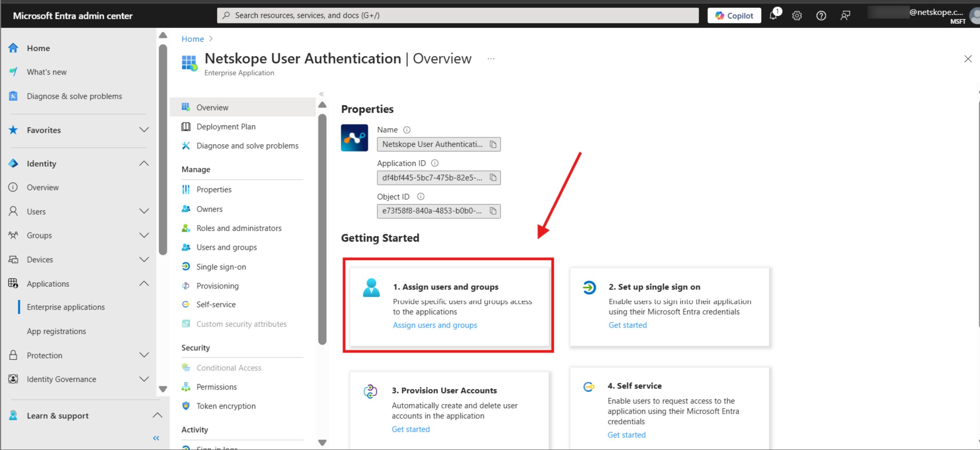The width and height of the screenshot is (980, 450).
Task: Open the settings gear
Action: tap(797, 15)
